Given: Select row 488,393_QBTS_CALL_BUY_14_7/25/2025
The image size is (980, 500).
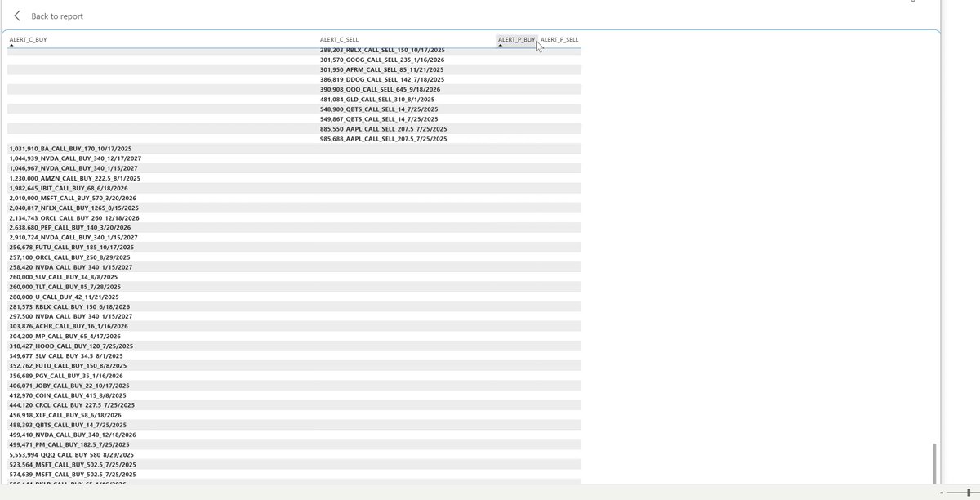Looking at the screenshot, I should click(294, 425).
